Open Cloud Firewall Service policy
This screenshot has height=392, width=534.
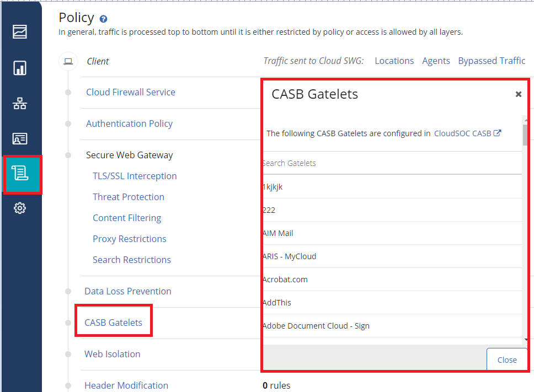(x=130, y=92)
